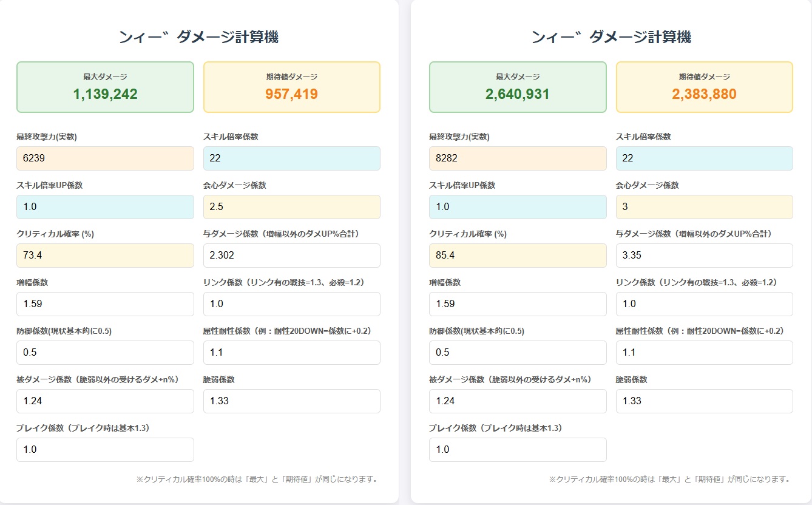Select the 会心ダメージ係数 input showing 2.5
The image size is (812, 505).
pyautogui.click(x=291, y=207)
